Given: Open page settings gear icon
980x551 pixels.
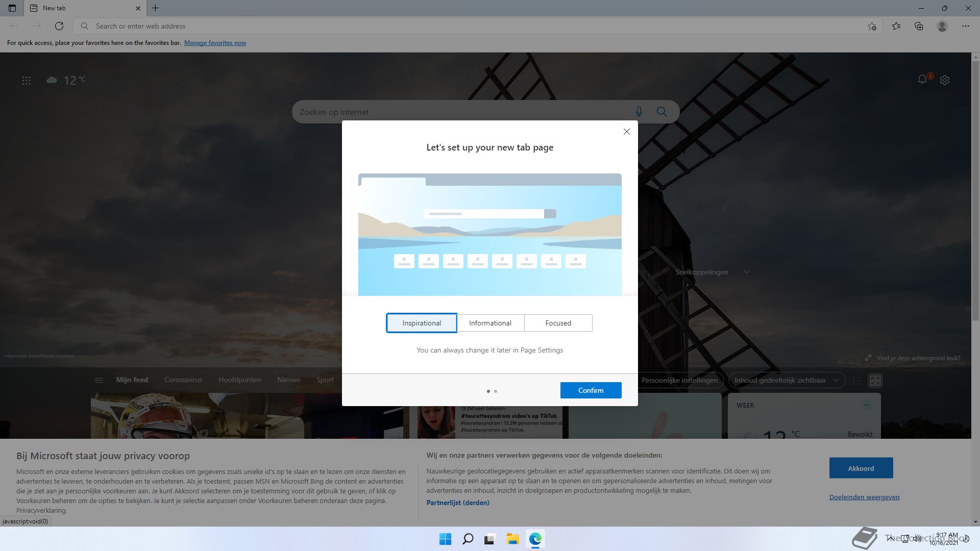Looking at the screenshot, I should [x=945, y=80].
